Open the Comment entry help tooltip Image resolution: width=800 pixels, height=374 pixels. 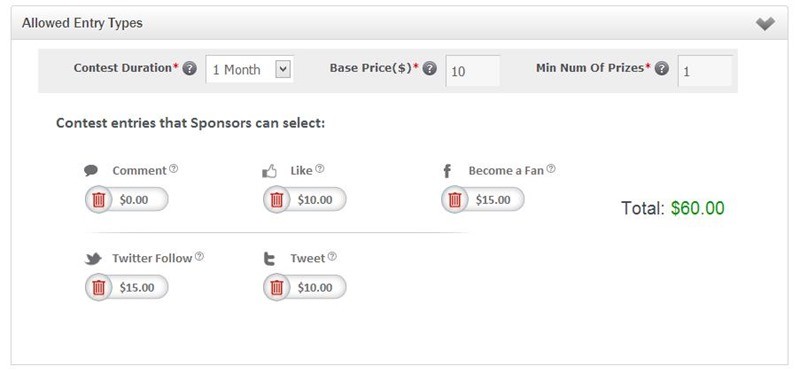[173, 168]
